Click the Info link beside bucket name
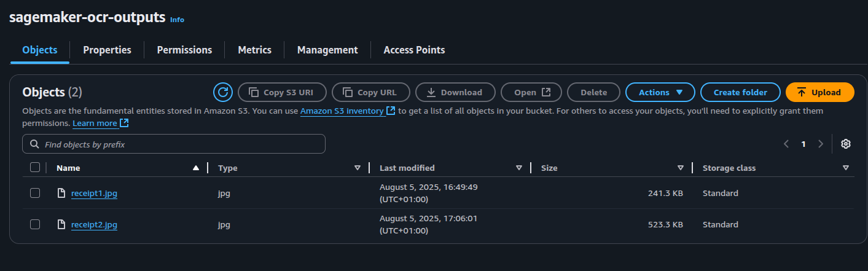Image resolution: width=868 pixels, height=271 pixels. pyautogui.click(x=177, y=20)
